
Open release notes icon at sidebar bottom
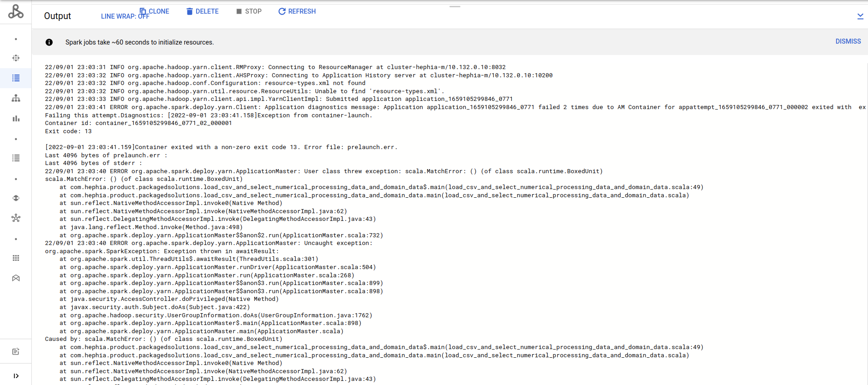tap(16, 351)
